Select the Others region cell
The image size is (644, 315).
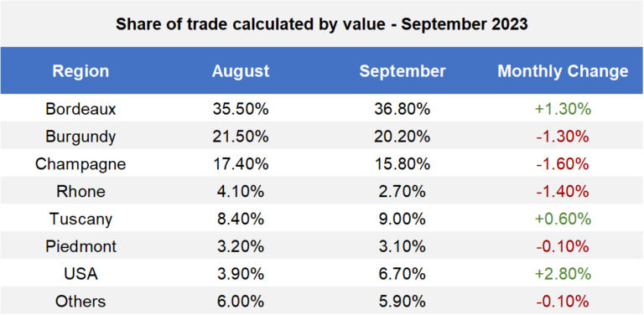pos(80,302)
